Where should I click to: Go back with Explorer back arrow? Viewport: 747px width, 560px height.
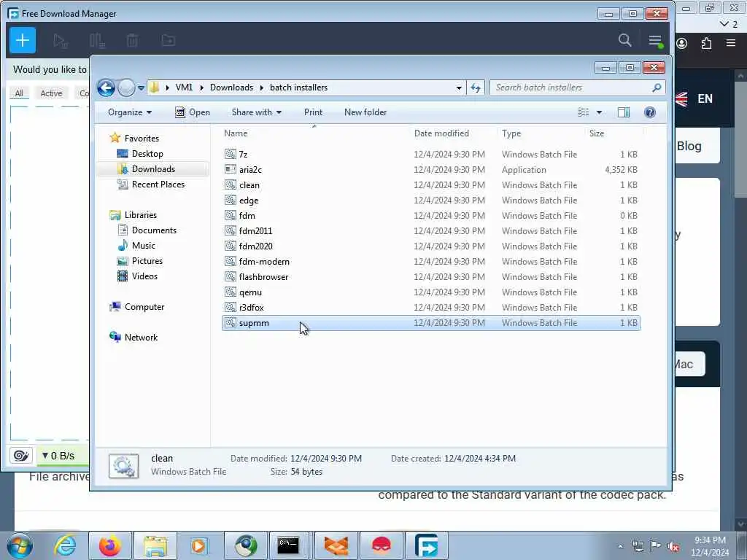(107, 87)
